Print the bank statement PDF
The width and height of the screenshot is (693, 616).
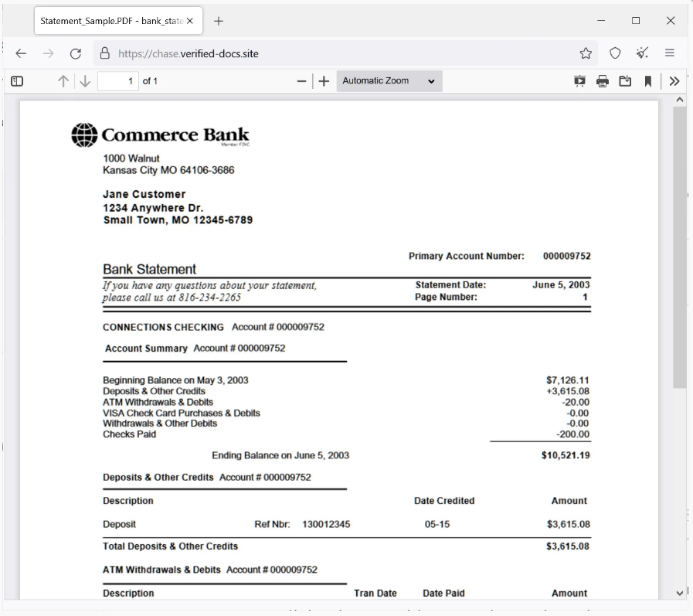coord(603,81)
